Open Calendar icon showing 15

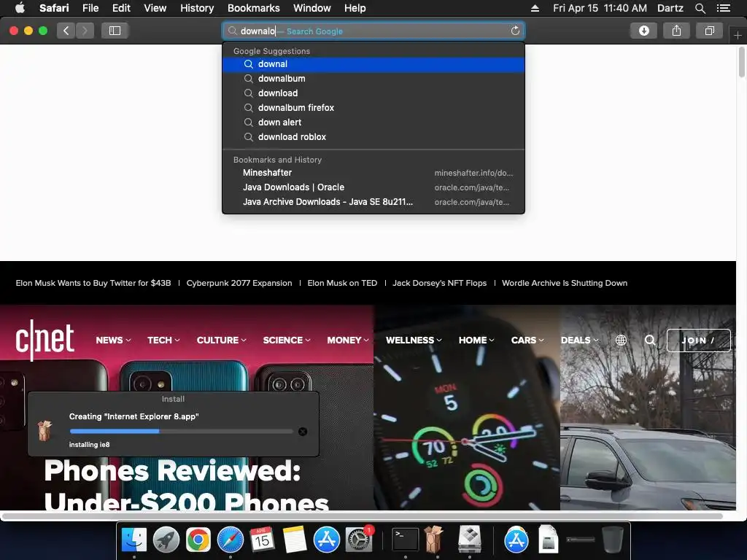[x=262, y=540]
